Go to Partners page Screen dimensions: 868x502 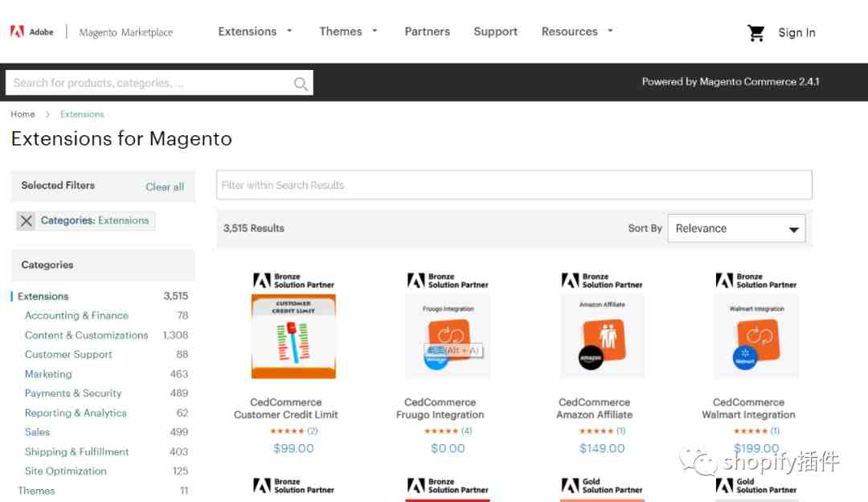(x=428, y=31)
